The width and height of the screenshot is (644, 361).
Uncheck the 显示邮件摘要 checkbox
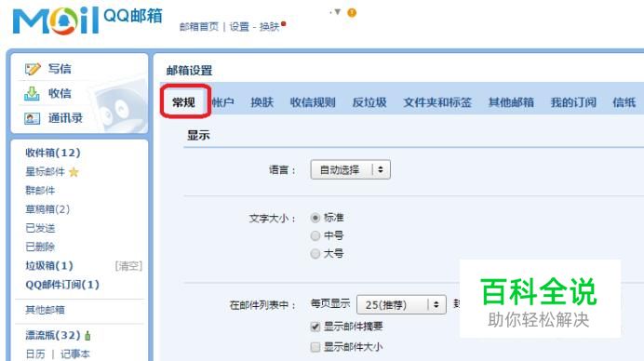tap(315, 327)
